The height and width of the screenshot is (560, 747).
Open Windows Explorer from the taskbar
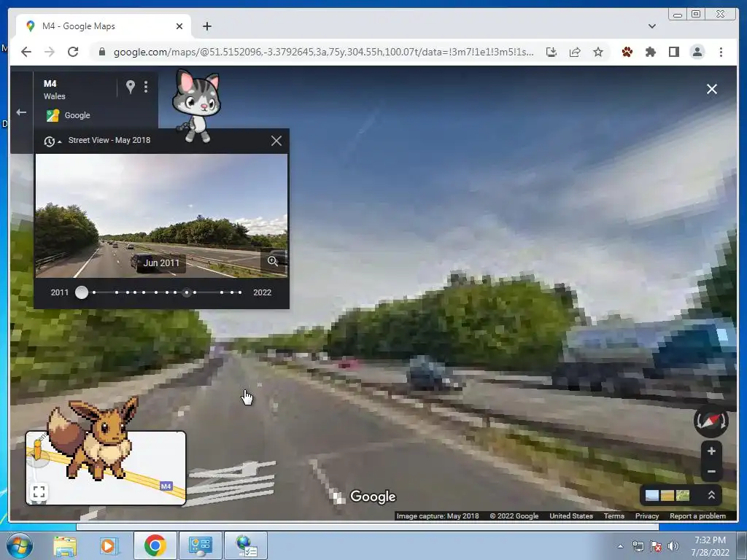(x=65, y=545)
